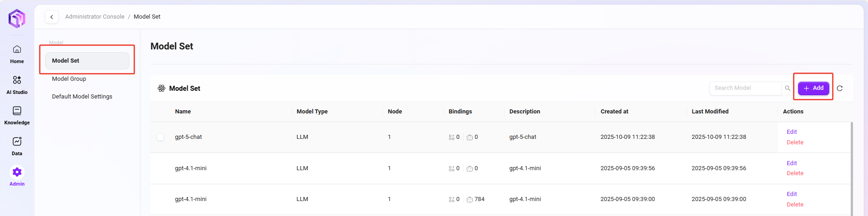
Task: Delete the gpt-4.1-mini with 784 bindings
Action: tap(795, 205)
